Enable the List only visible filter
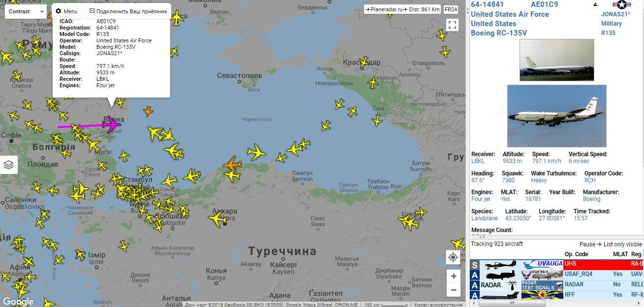 (x=620, y=244)
